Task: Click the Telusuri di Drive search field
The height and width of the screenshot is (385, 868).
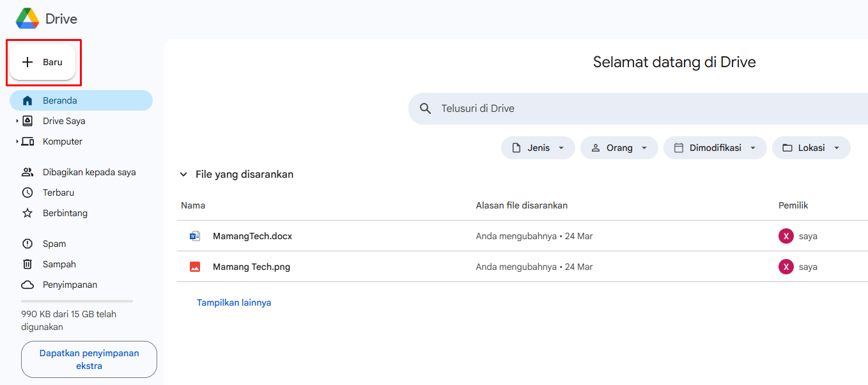Action: point(638,109)
